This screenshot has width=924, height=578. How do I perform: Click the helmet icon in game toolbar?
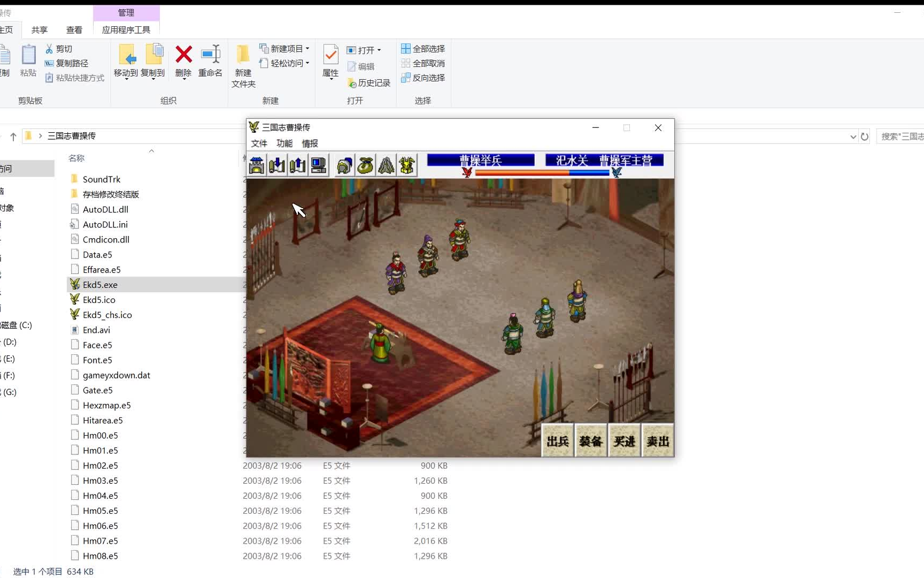[345, 165]
